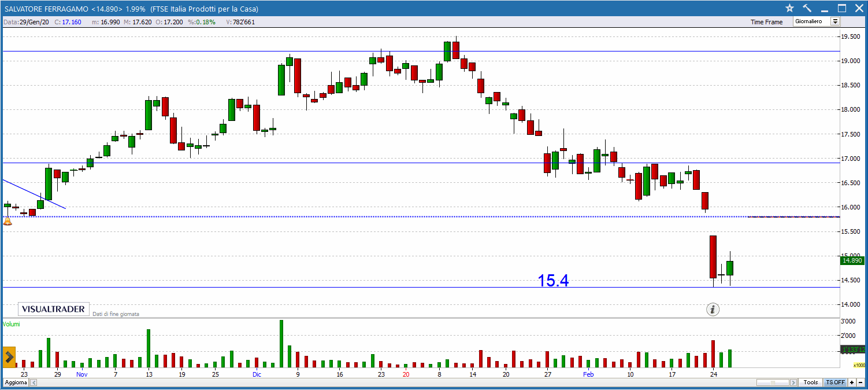Click the percent change 0.18% value
The height and width of the screenshot is (390, 868).
(x=202, y=22)
